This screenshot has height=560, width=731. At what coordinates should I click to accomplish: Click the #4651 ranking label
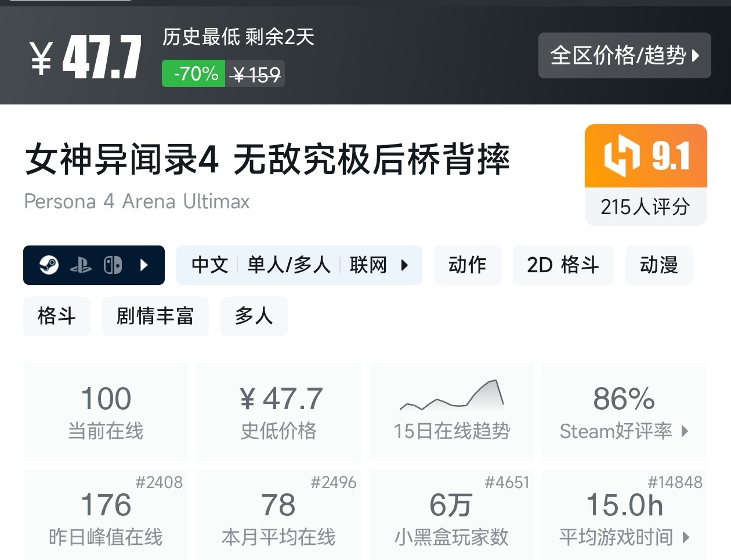[507, 482]
